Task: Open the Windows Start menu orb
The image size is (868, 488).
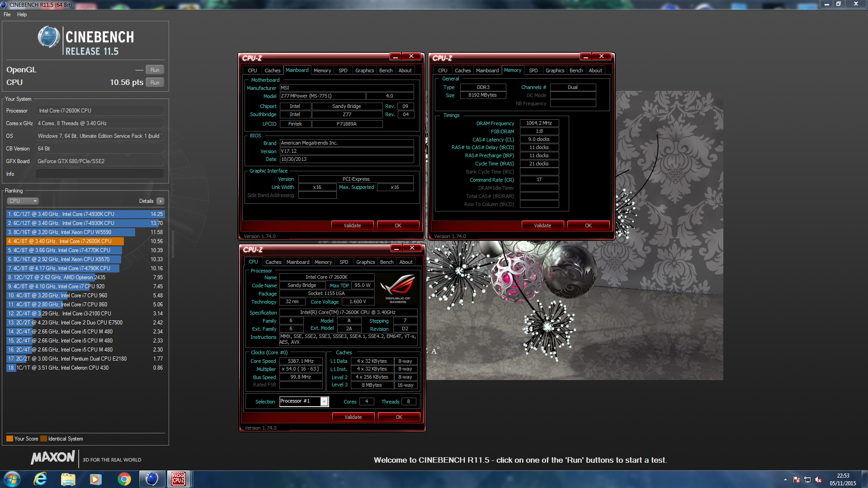Action: coord(12,479)
